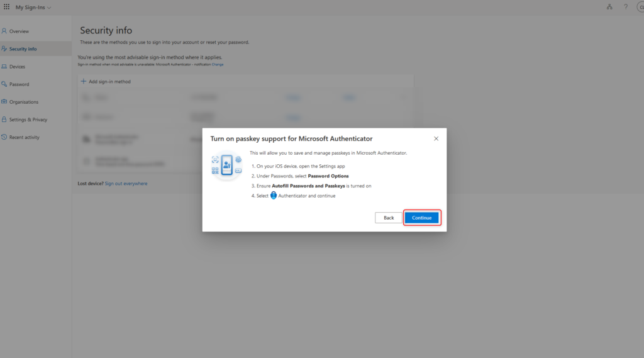Click the 'Security info' page heading
Image resolution: width=644 pixels, height=358 pixels.
tap(106, 30)
